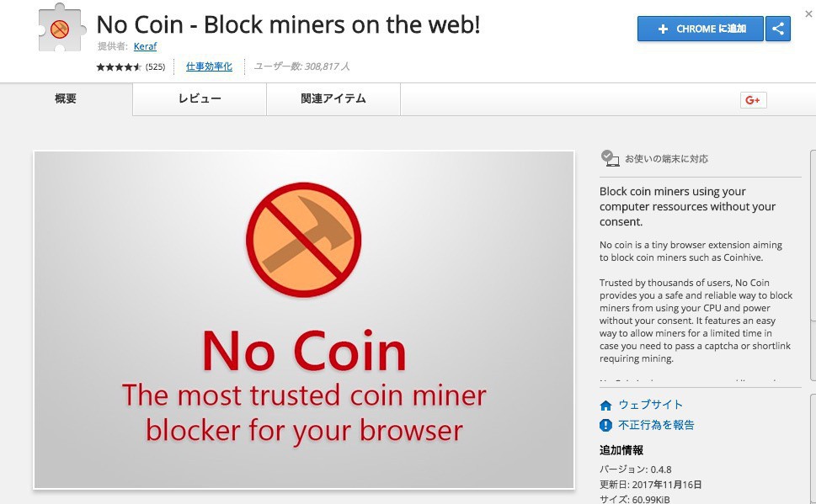The width and height of the screenshot is (816, 504).
Task: Click the Google+ icon button
Action: [753, 100]
